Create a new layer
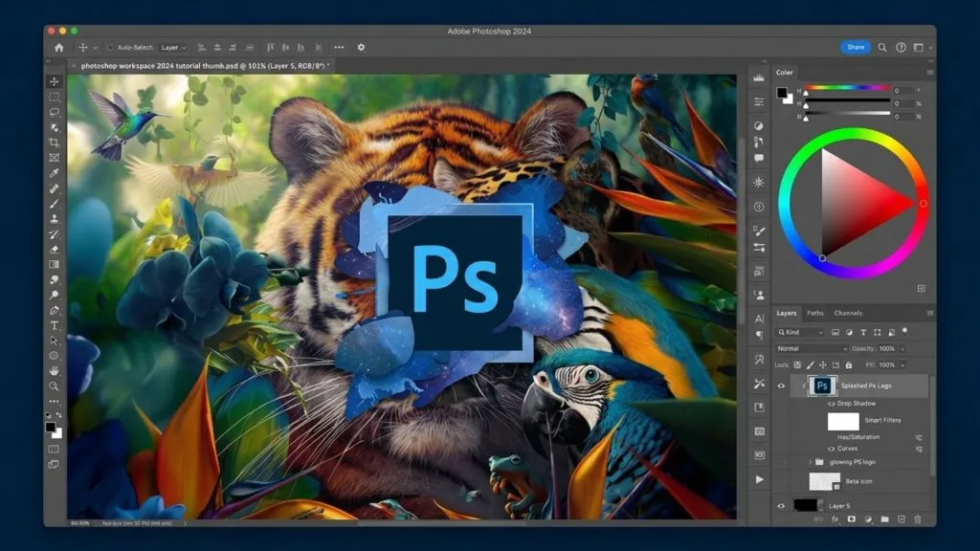 [x=902, y=519]
